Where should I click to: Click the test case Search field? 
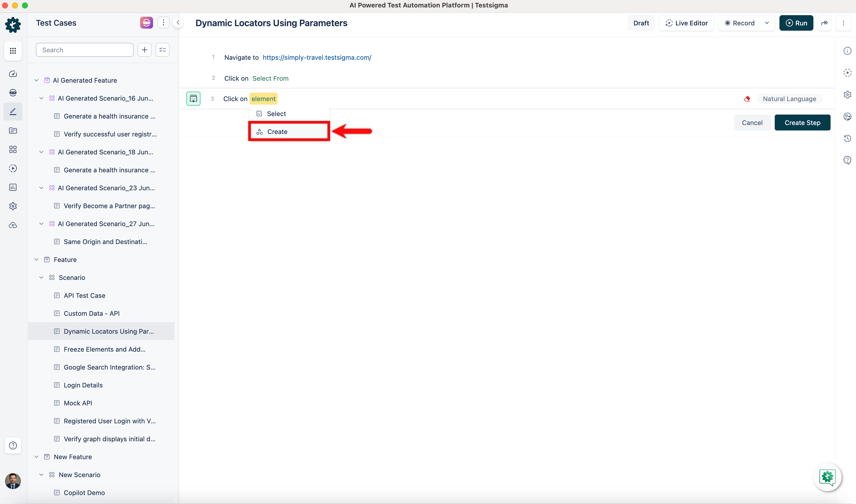(85, 50)
